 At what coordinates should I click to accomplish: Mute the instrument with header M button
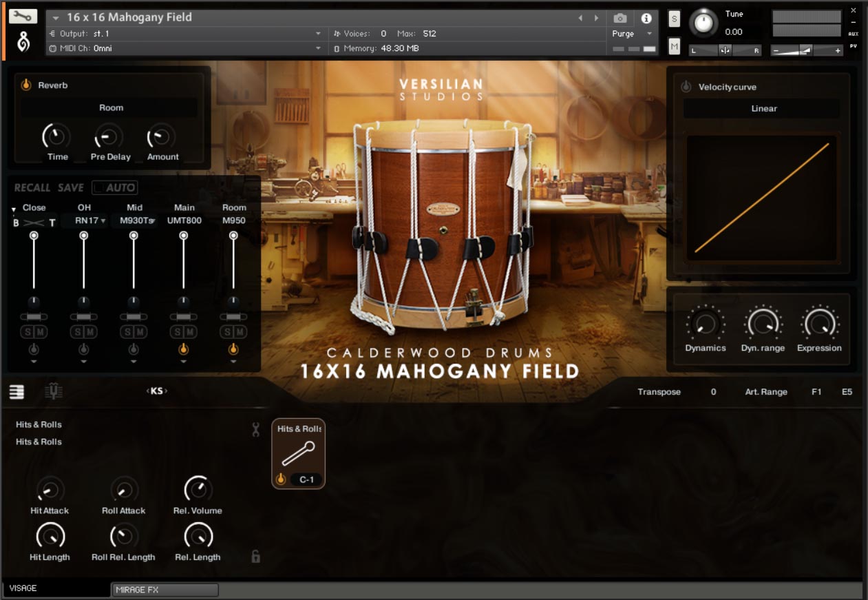coord(675,46)
